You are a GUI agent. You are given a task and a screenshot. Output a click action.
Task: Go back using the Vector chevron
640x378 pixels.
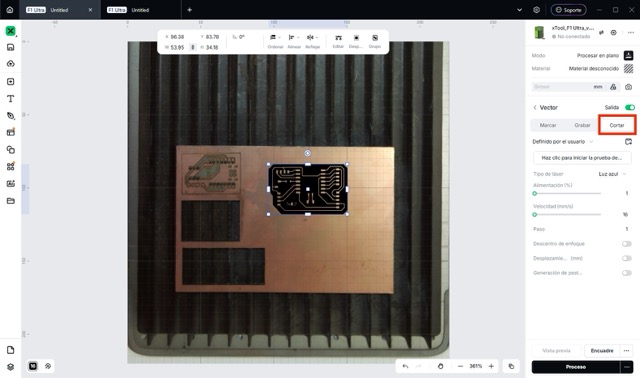tap(535, 107)
